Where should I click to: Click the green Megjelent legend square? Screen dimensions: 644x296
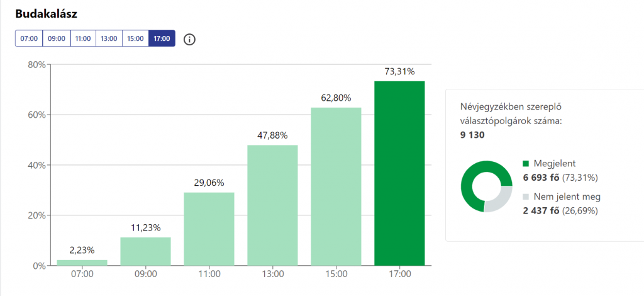pos(526,164)
